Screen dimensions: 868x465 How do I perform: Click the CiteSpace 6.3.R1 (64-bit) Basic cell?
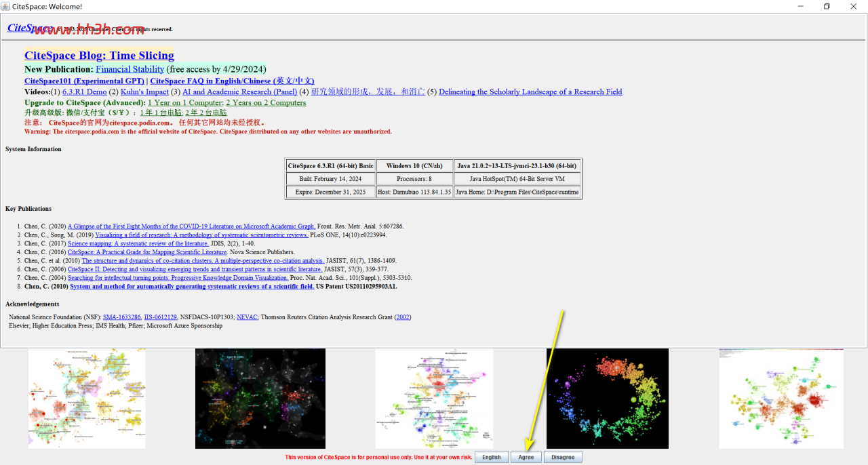[331, 165]
